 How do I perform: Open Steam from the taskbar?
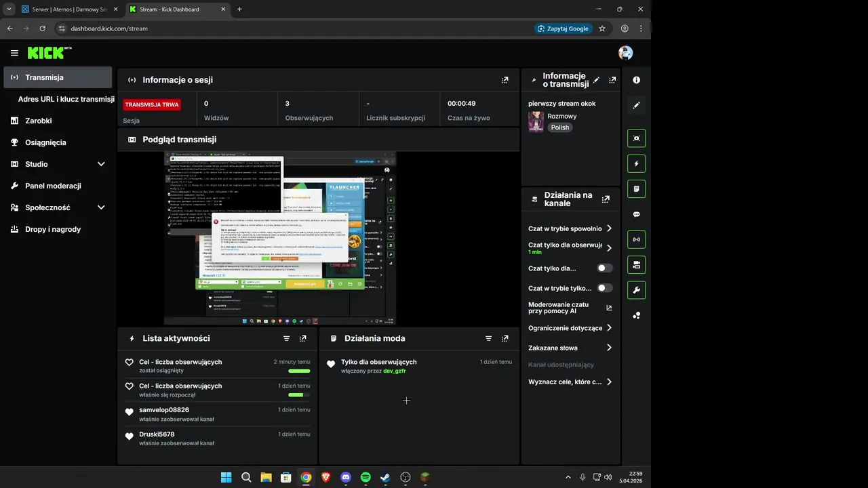point(386,477)
